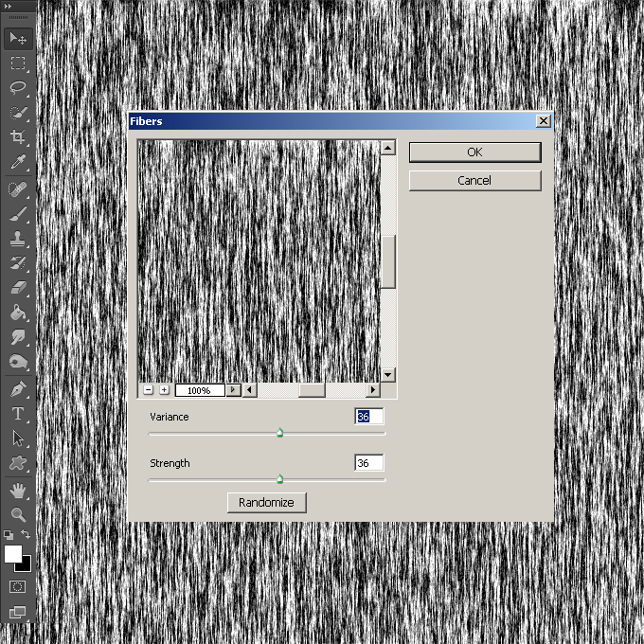Click the Strength slider handle
Image resolution: width=644 pixels, height=644 pixels.
pos(279,479)
